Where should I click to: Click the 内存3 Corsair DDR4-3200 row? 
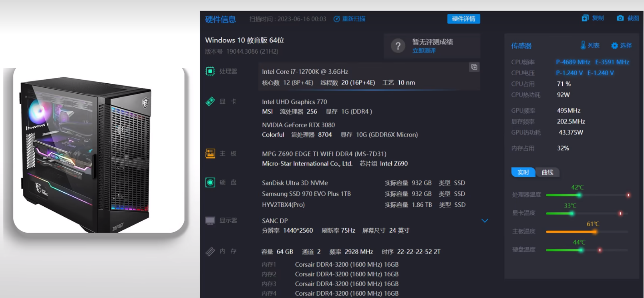pyautogui.click(x=330, y=284)
